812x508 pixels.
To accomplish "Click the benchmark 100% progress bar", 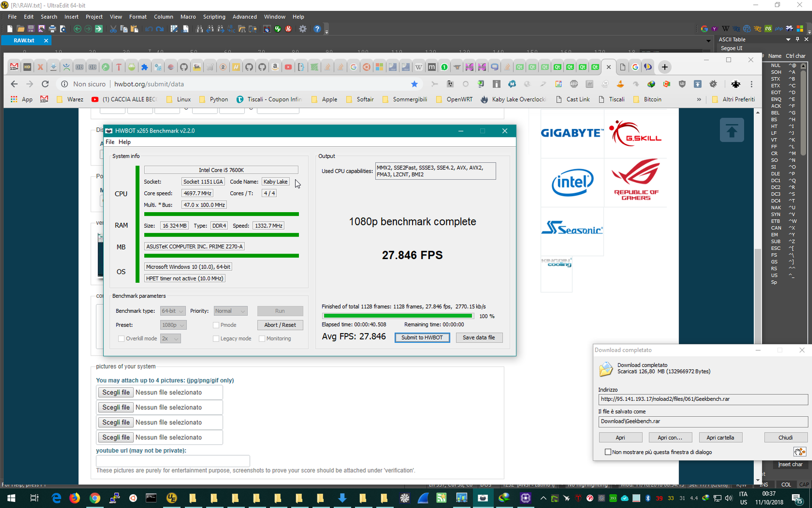I will pyautogui.click(x=398, y=316).
